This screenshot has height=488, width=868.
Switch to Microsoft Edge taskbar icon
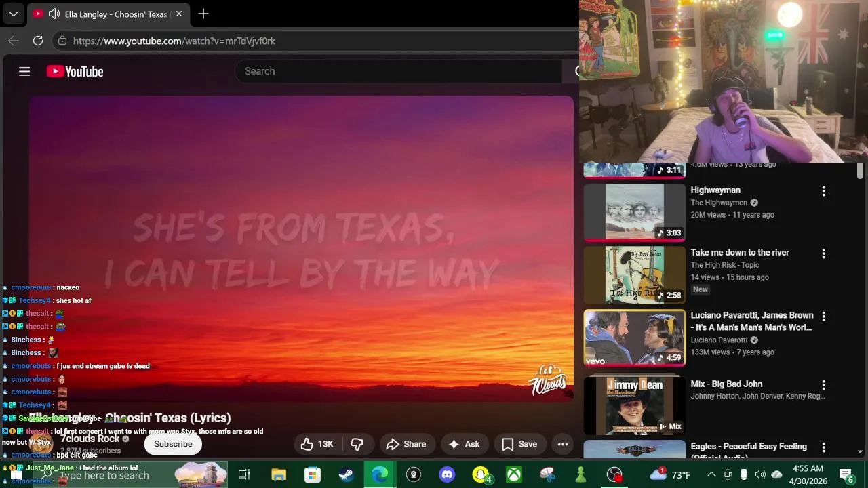380,474
